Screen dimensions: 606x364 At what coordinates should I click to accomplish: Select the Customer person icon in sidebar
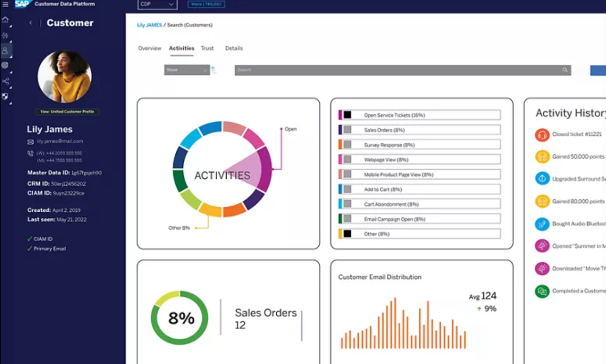[5, 50]
